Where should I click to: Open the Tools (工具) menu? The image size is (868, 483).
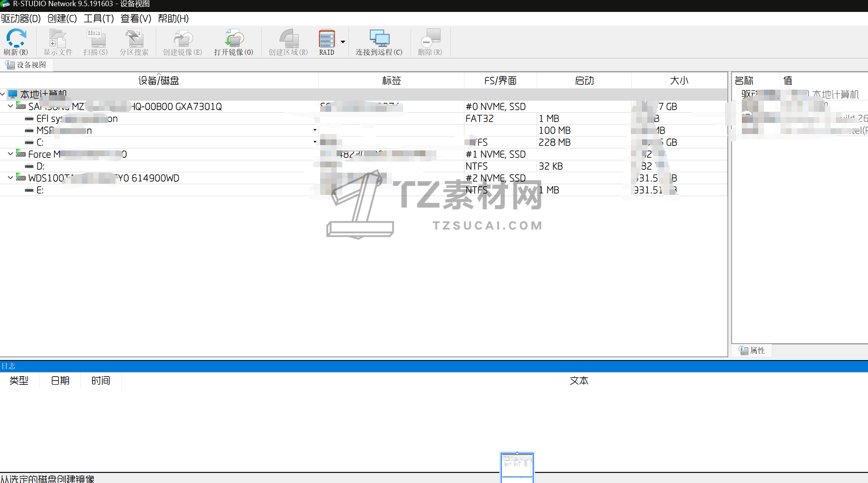pyautogui.click(x=99, y=18)
